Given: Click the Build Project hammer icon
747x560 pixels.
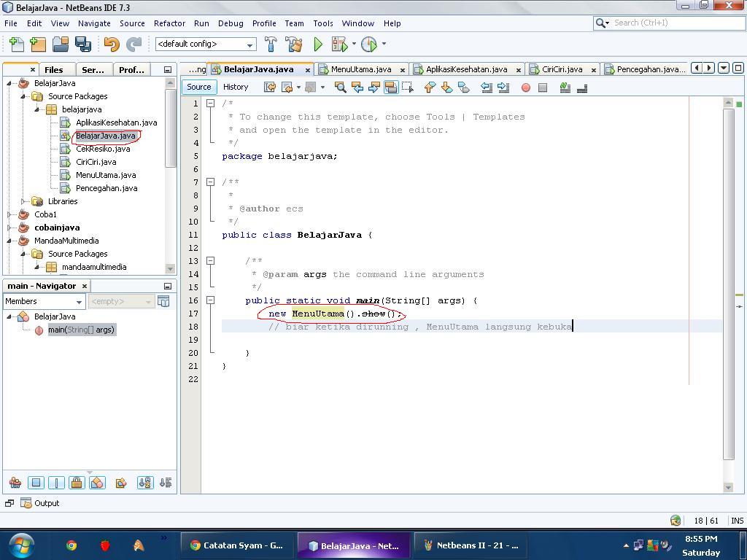Looking at the screenshot, I should tap(271, 44).
